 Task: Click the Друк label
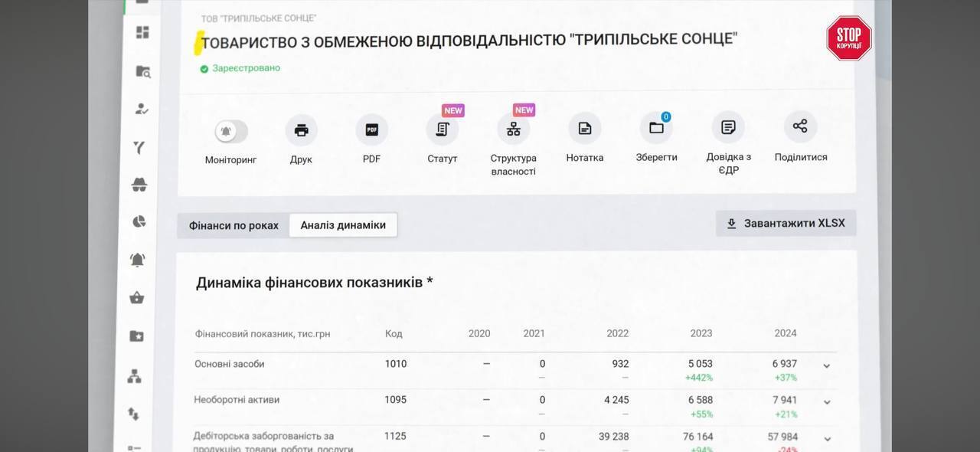pos(301,159)
